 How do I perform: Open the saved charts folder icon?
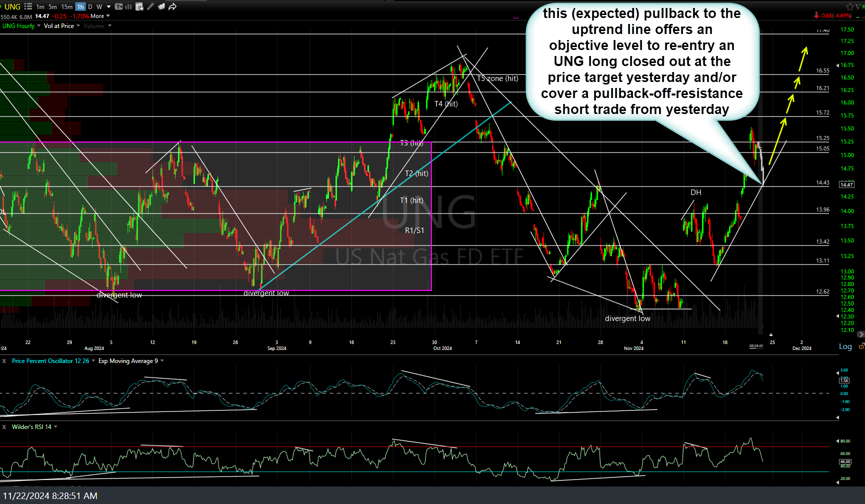[161, 6]
